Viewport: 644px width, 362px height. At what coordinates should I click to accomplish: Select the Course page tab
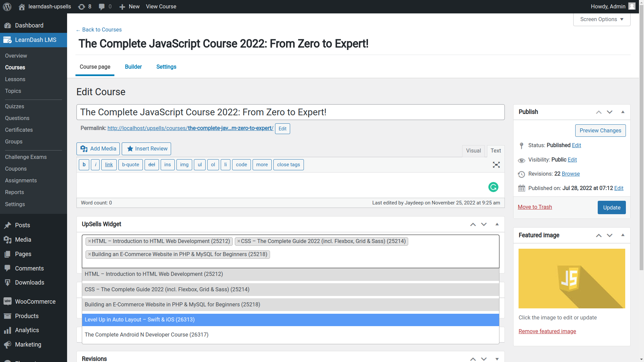pos(95,67)
